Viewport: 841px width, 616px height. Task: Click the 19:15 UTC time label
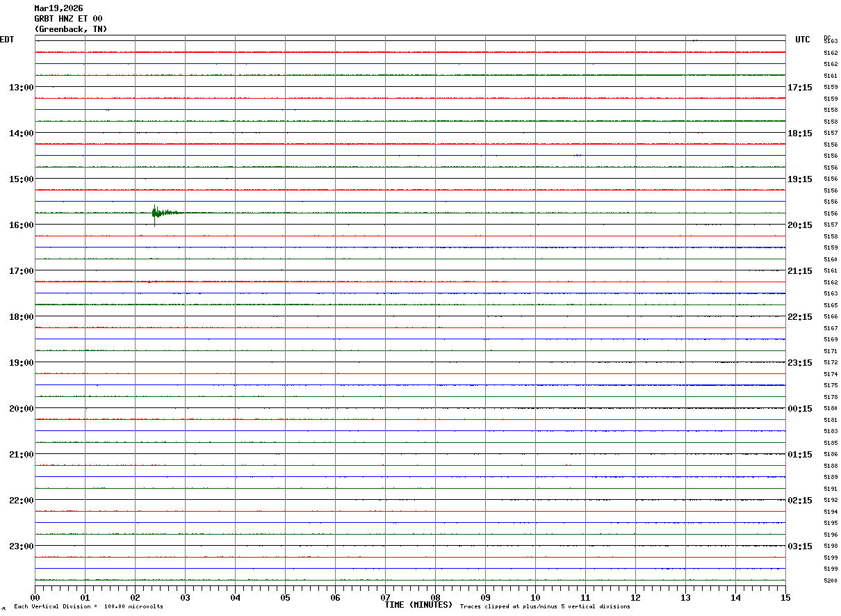pyautogui.click(x=800, y=179)
